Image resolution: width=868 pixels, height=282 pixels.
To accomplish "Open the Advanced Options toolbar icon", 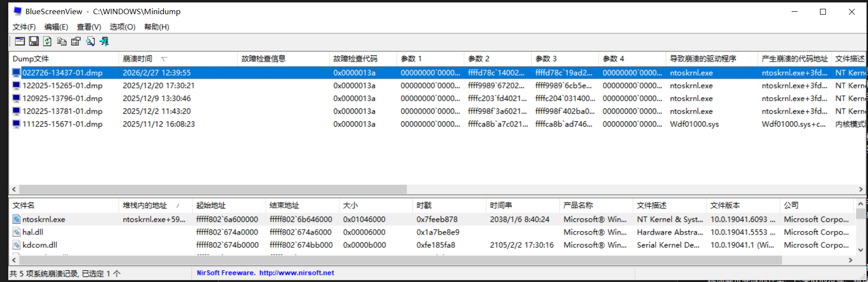I will 20,42.
